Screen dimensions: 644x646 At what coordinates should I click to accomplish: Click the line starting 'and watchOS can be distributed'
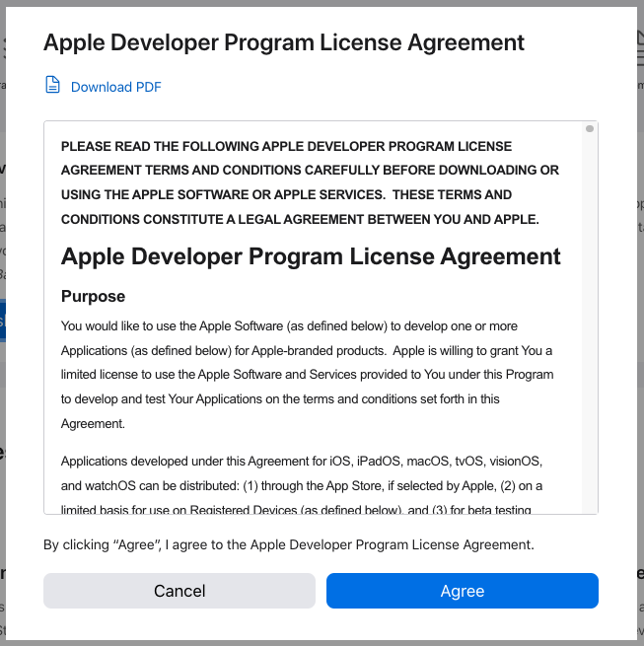click(x=302, y=486)
